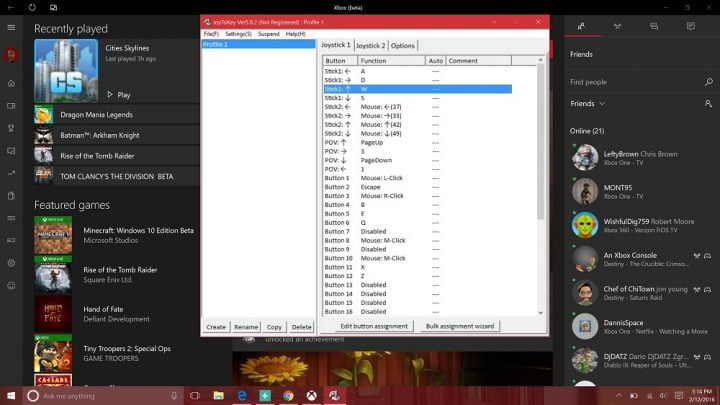Click Cortana microphone icon
This screenshot has height=405, width=720.
174,396
